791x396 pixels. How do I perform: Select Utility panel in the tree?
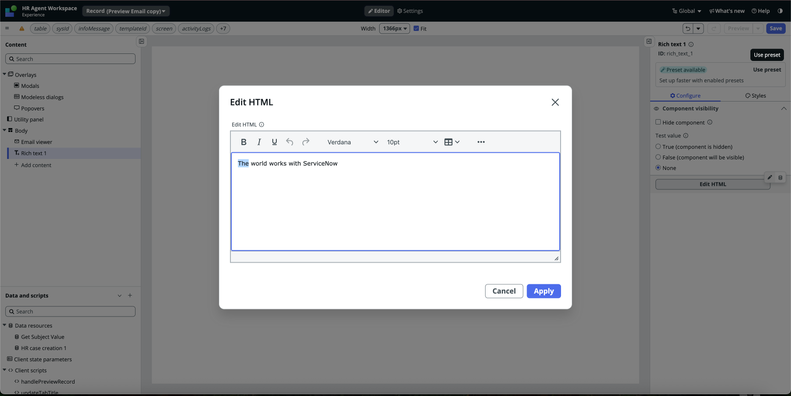pos(28,120)
